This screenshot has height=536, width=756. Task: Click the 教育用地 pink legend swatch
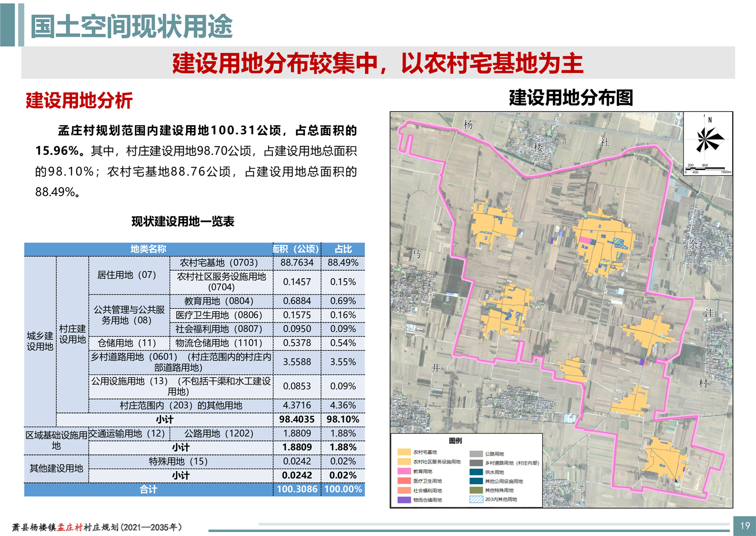404,471
